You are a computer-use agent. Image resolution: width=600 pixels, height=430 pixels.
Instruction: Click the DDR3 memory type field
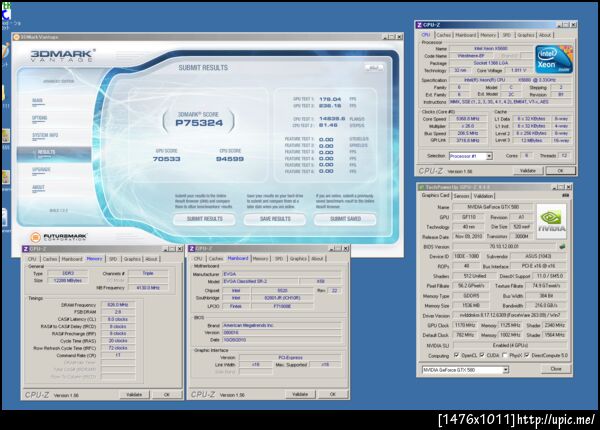tap(68, 274)
